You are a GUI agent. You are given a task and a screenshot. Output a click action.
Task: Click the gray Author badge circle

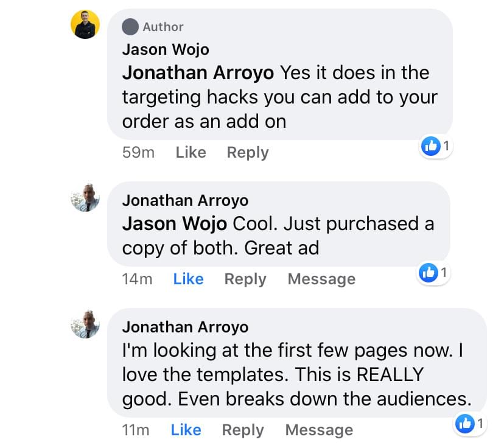click(130, 27)
